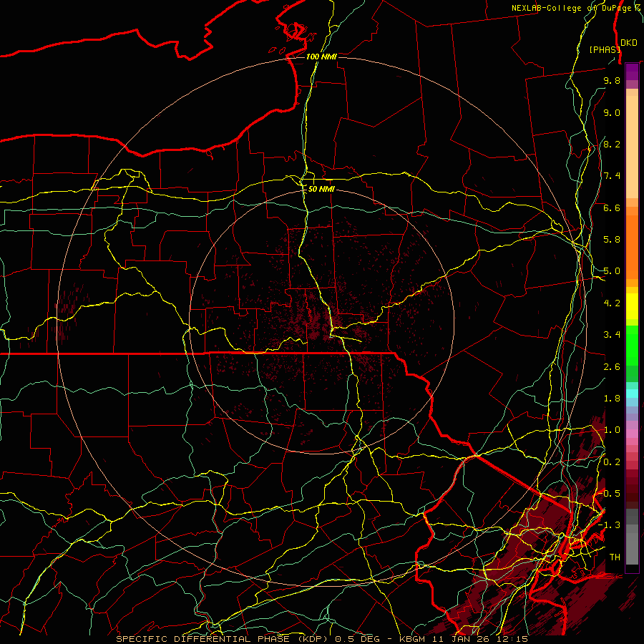The height and width of the screenshot is (644, 644).
Task: Click the 1.0 scale value label
Action: point(612,430)
